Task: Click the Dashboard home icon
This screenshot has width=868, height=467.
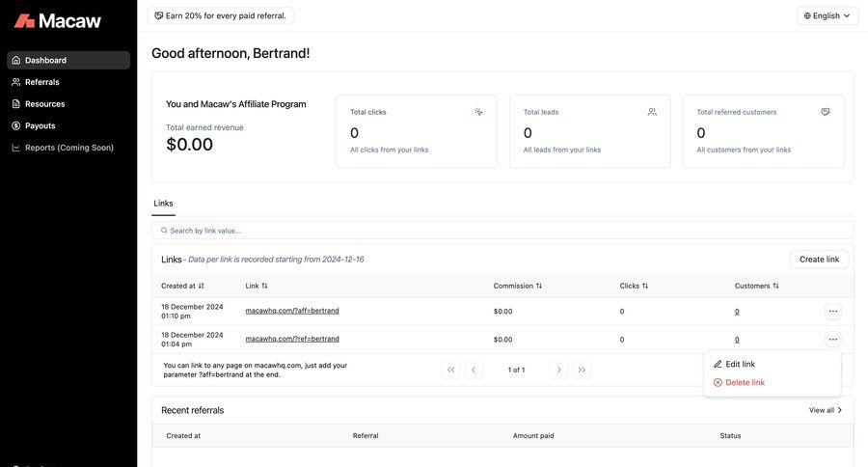Action: click(x=16, y=60)
